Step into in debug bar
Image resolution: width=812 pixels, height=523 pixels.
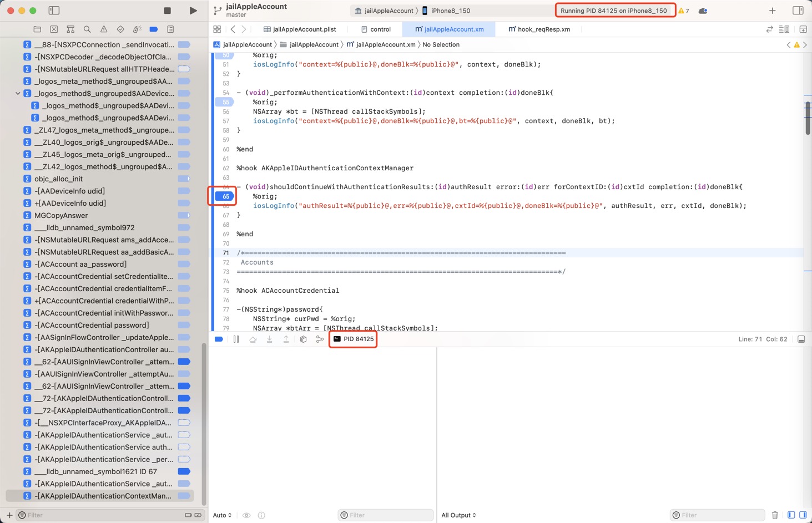point(270,339)
